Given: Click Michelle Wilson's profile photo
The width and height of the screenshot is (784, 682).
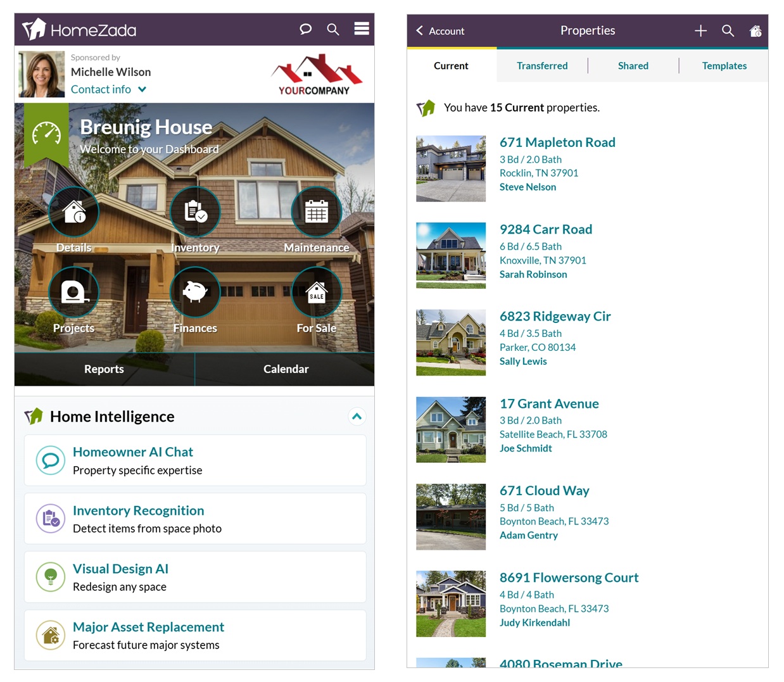Looking at the screenshot, I should [42, 74].
